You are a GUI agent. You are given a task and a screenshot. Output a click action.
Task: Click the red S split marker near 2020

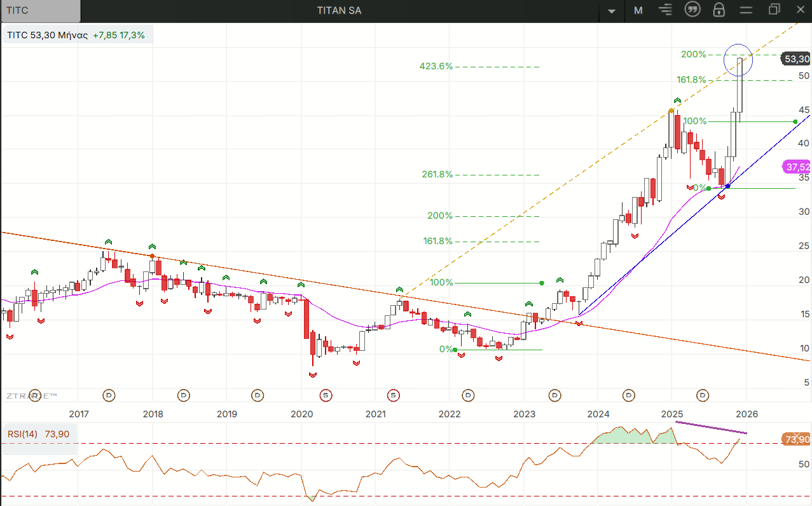(326, 395)
